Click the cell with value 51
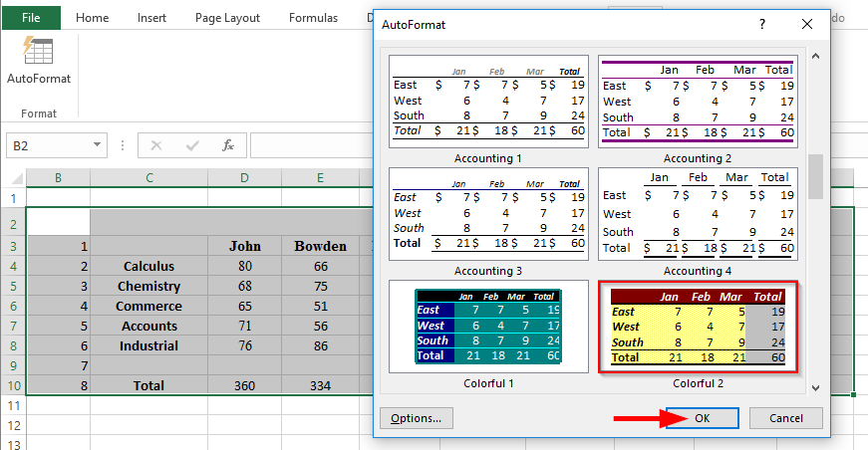The height and width of the screenshot is (450, 868). point(320,306)
